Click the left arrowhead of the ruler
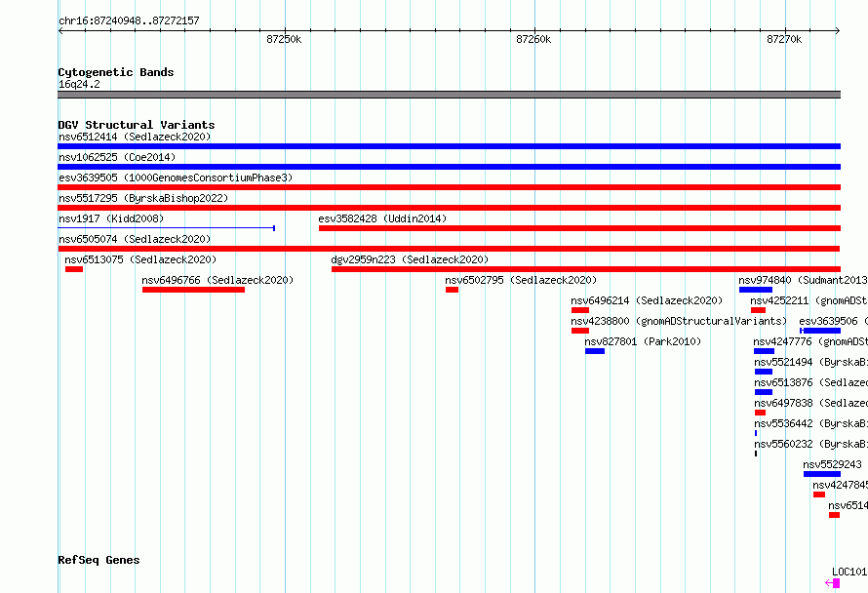This screenshot has height=593, width=868. (60, 31)
